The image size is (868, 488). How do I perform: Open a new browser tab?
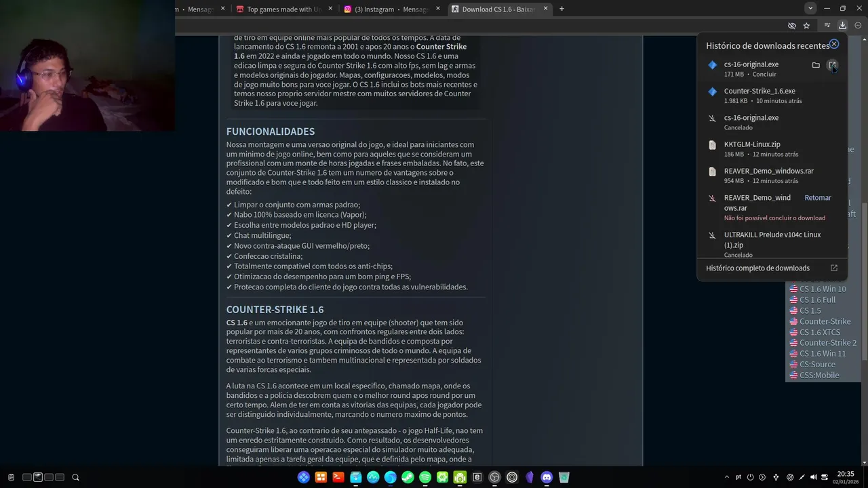pos(561,9)
